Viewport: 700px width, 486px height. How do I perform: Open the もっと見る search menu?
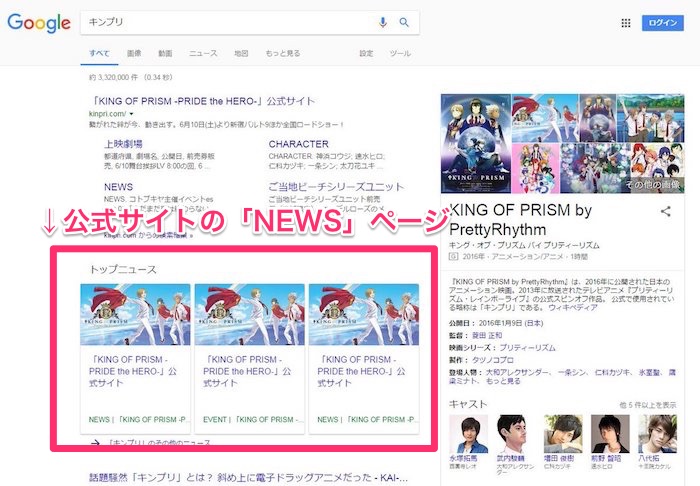282,52
